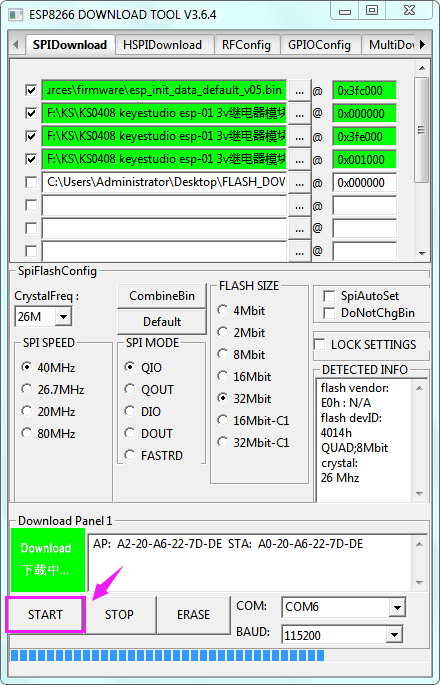Click the Default button
This screenshot has width=440, height=685.
[162, 322]
